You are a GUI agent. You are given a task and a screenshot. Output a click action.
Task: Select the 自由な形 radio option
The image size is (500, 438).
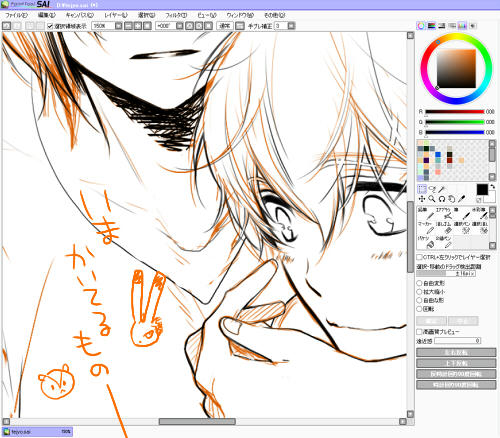(x=420, y=300)
